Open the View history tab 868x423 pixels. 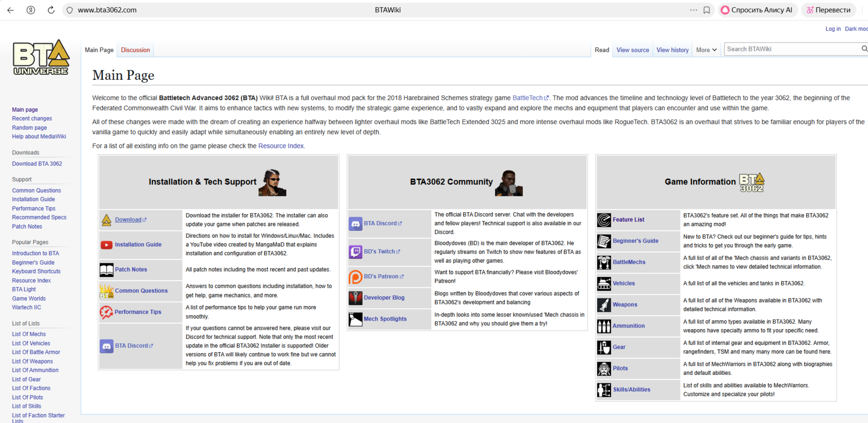click(x=673, y=50)
